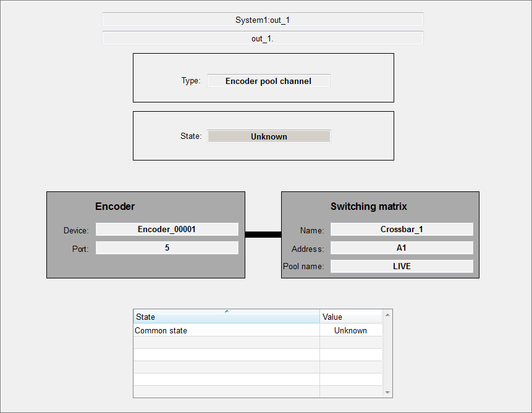Click the Switching matrix block heading
Screen dimensions: 532x413
(x=368, y=207)
